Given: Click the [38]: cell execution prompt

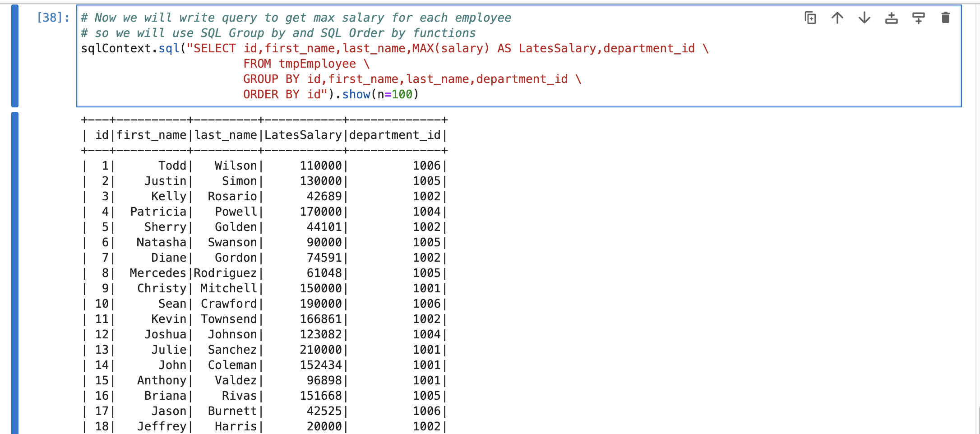Looking at the screenshot, I should 53,18.
